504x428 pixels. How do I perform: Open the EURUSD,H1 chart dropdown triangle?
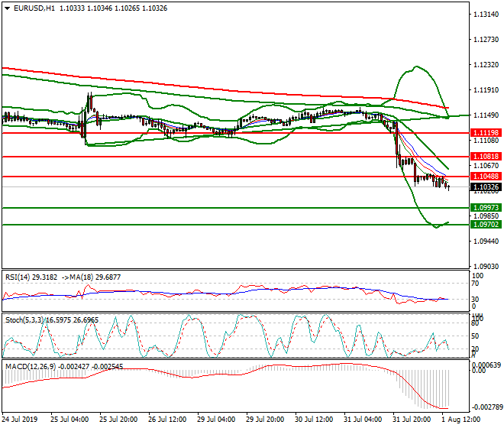tap(7, 8)
